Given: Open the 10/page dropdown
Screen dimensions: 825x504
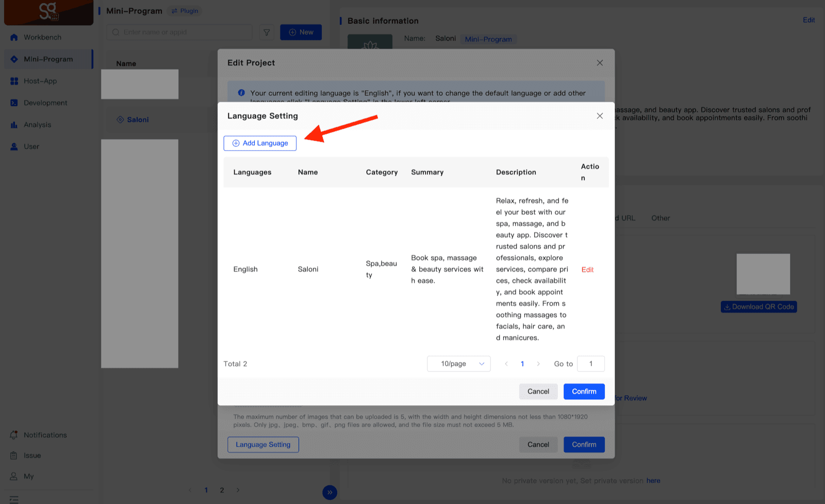Looking at the screenshot, I should click(x=459, y=364).
